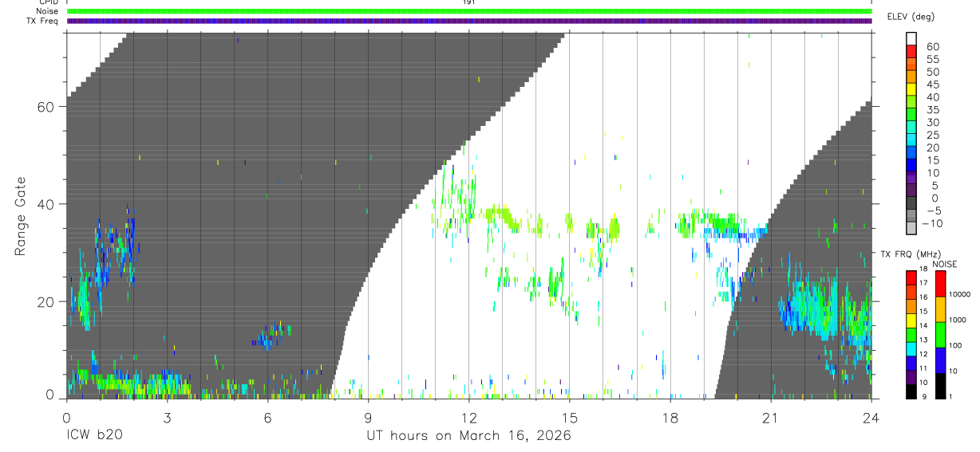This screenshot has height=452, width=980.
Task: Click the green swatch in the NOISE colorbar
Action: [x=940, y=334]
